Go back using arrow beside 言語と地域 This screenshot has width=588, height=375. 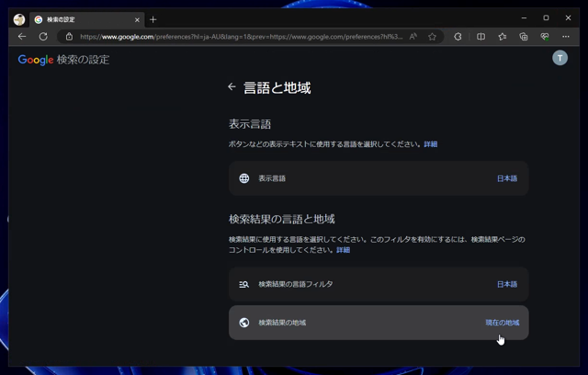232,86
